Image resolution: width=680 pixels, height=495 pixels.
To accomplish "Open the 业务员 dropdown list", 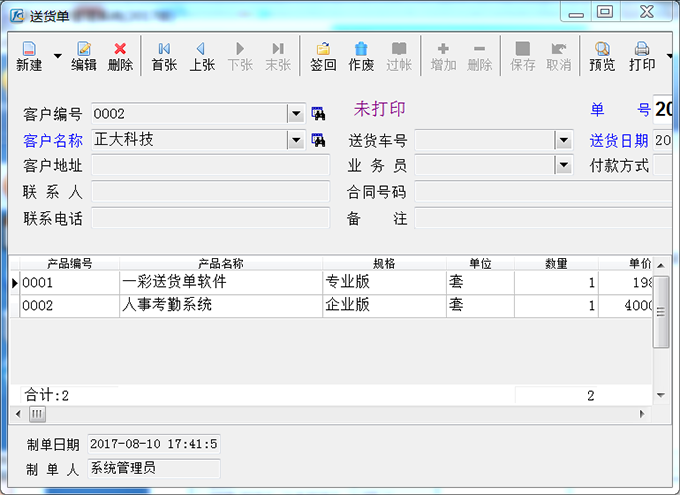I will pyautogui.click(x=563, y=166).
